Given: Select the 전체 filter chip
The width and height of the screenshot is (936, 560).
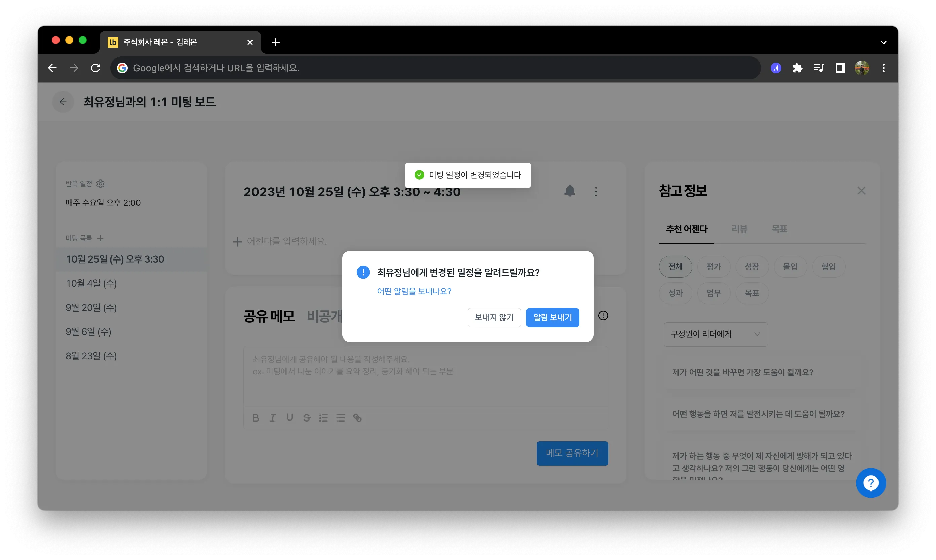Looking at the screenshot, I should 675,267.
